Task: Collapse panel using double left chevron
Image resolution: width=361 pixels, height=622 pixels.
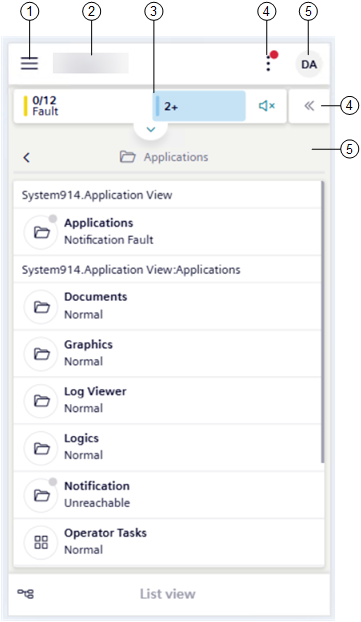Action: coord(309,106)
